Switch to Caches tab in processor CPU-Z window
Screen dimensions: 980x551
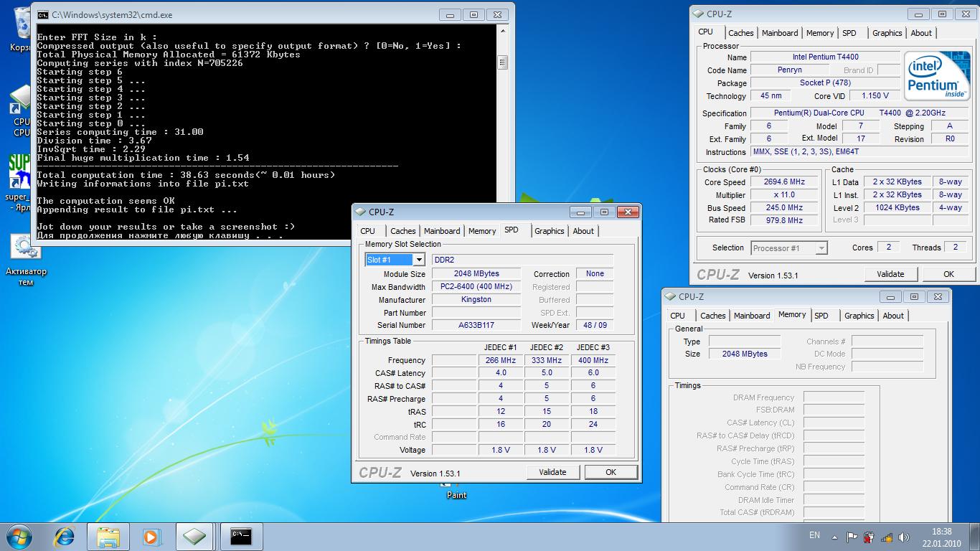click(741, 33)
